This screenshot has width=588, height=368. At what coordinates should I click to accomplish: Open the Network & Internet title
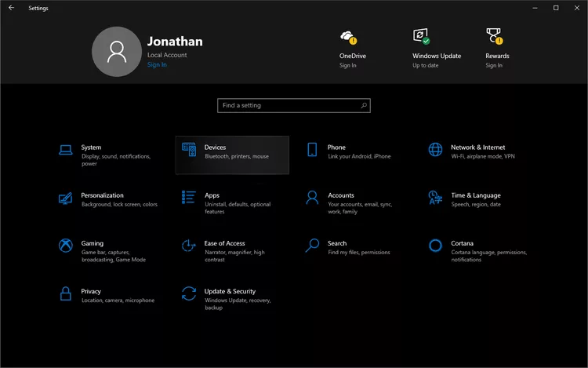[477, 148]
